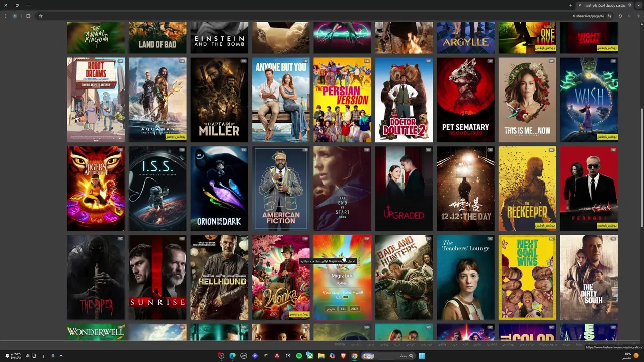Click the 2023 year tag on Migration
Viewport: 644px width, 362px height.
pos(354,309)
